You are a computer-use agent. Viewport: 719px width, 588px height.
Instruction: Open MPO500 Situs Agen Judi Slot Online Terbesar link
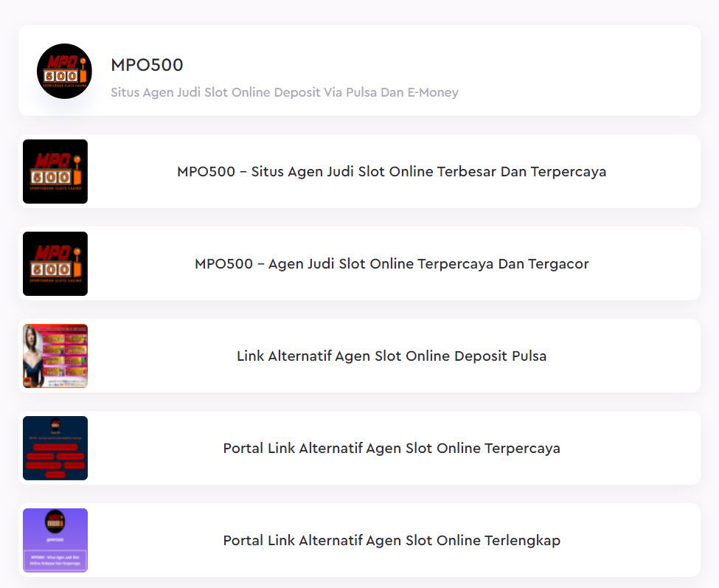(391, 171)
